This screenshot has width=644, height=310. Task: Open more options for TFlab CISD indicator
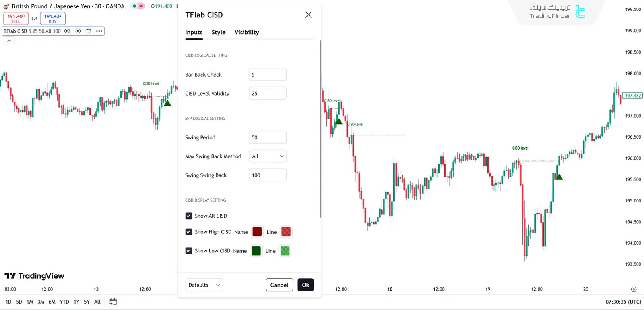click(99, 31)
